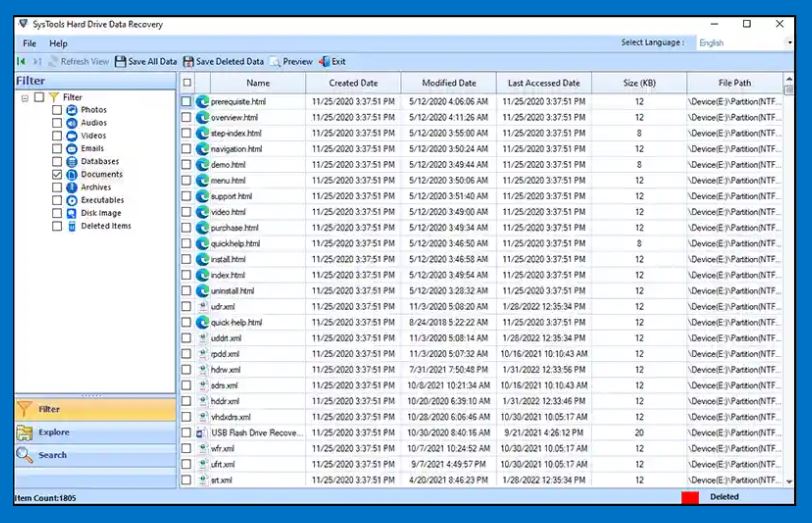Click the Photos filter icon
812x523 pixels.
72,110
